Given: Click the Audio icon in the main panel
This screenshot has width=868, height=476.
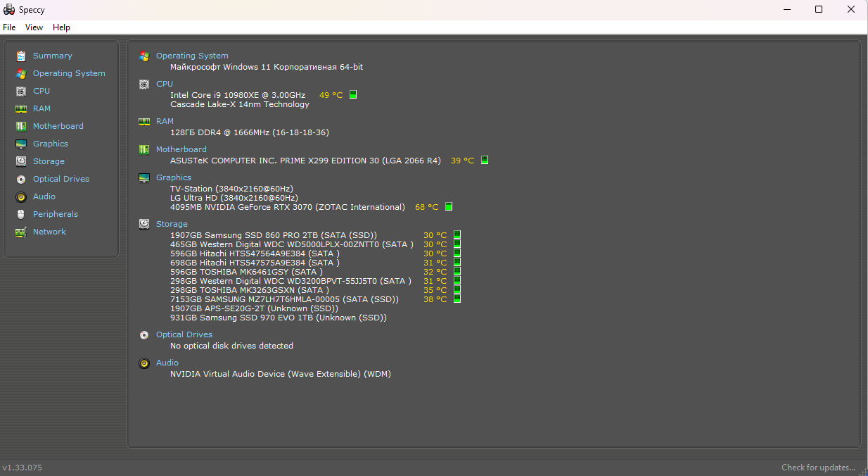Looking at the screenshot, I should tap(144, 363).
